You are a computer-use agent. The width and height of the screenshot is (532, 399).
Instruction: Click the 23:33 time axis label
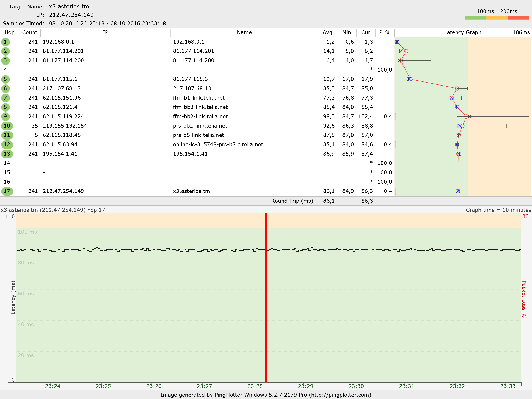(x=508, y=386)
